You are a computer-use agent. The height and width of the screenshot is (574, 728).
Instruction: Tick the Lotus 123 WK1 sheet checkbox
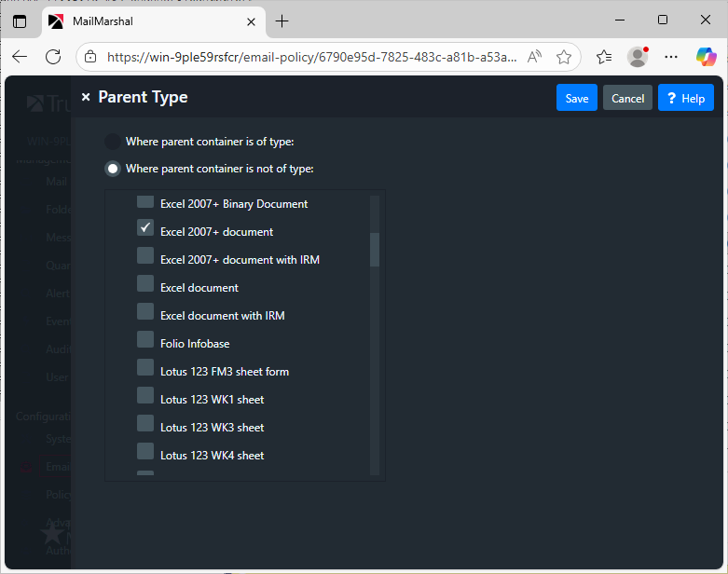point(145,396)
